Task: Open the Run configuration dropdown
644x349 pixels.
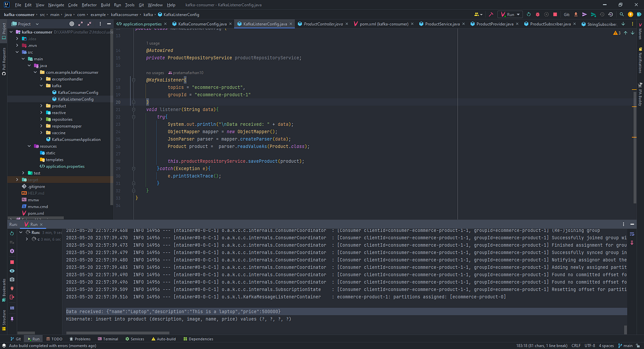Action: [x=511, y=15]
